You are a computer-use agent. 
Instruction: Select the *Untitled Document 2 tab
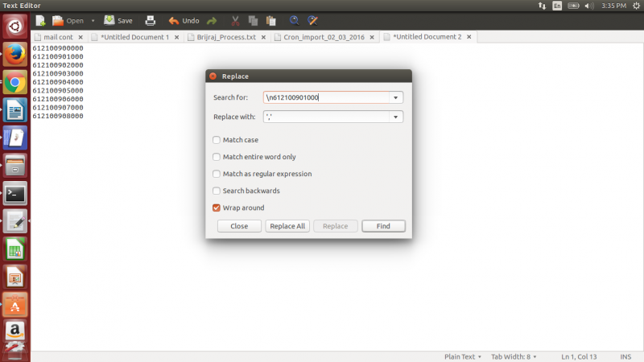(x=427, y=37)
